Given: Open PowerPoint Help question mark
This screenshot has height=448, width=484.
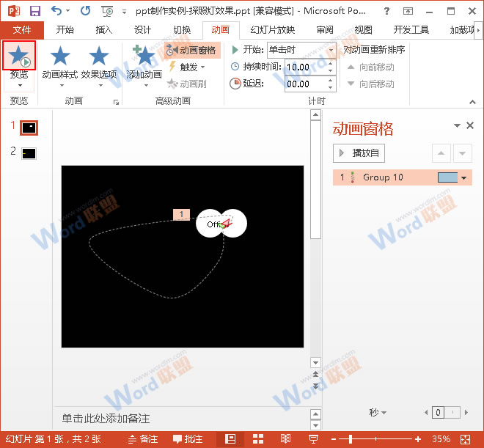Looking at the screenshot, I should click(x=386, y=12).
